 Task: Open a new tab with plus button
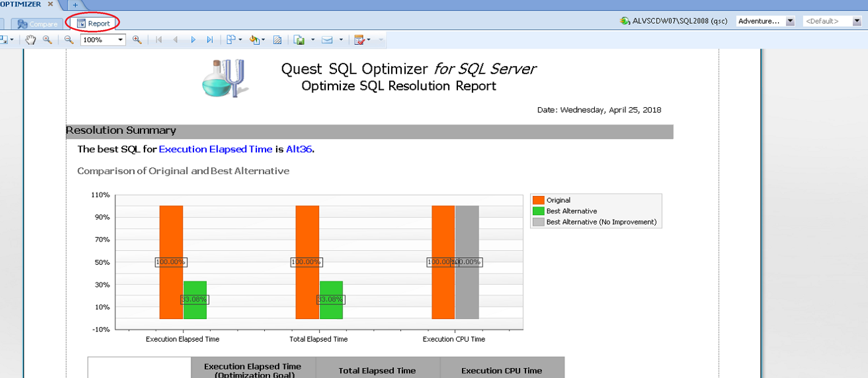coord(75,5)
